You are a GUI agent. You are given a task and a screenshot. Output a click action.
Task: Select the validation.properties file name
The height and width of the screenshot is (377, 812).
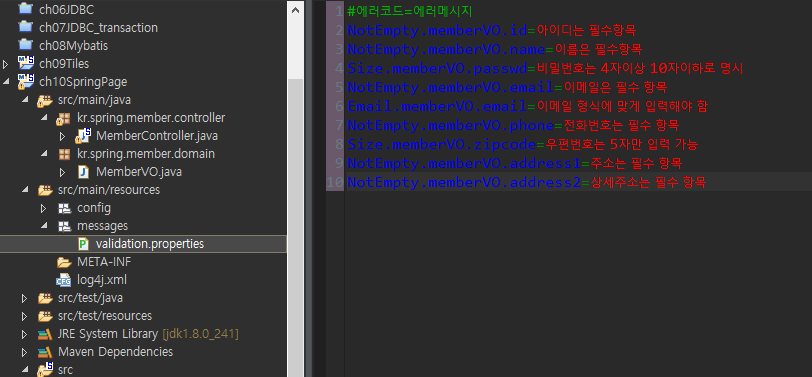[150, 243]
